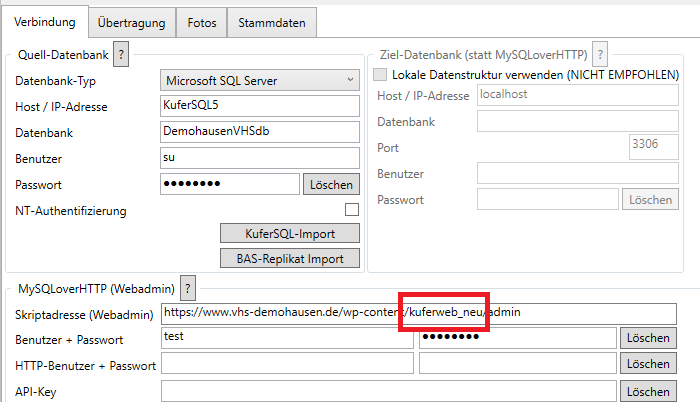Viewport: 700px width, 402px height.
Task: Click the Ziel-Datenbank Passwort field
Action: point(548,199)
